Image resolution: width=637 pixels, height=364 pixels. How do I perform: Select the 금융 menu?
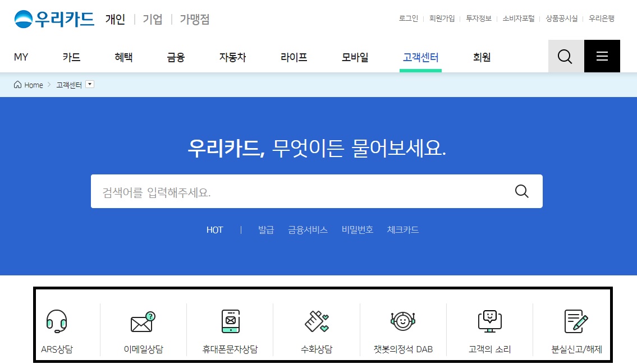[x=176, y=57]
